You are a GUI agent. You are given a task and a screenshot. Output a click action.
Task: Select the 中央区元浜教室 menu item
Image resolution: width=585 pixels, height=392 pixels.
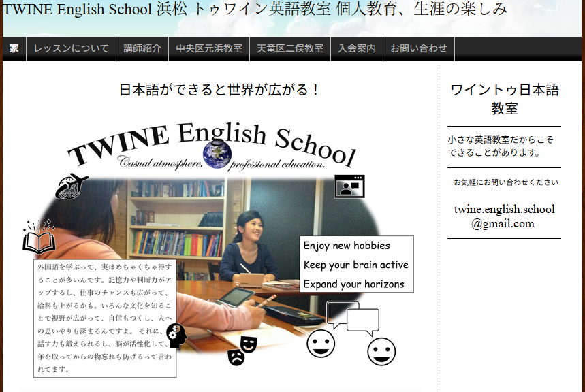[209, 48]
